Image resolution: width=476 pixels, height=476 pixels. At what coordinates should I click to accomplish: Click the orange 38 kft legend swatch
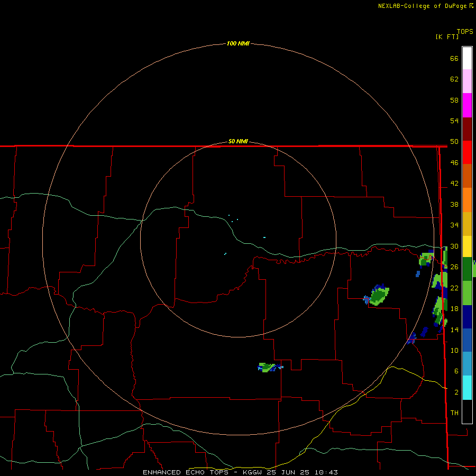coord(467,200)
